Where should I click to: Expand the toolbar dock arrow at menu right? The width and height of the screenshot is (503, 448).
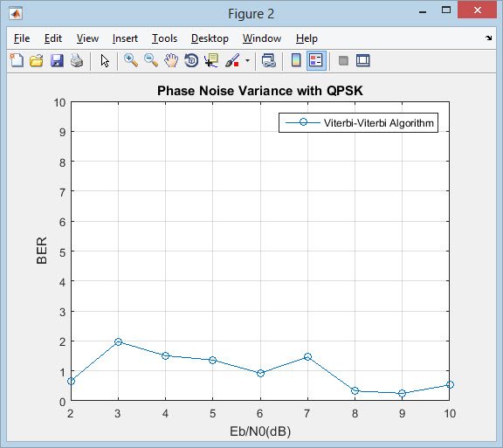488,38
